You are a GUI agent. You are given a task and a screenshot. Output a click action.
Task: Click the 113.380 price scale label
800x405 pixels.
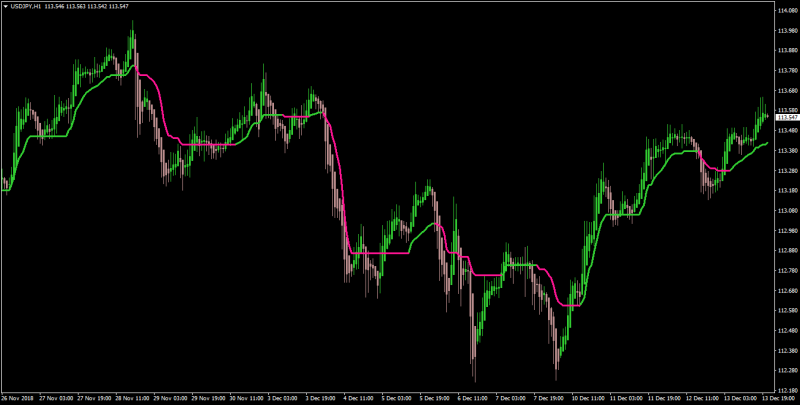tap(788, 150)
